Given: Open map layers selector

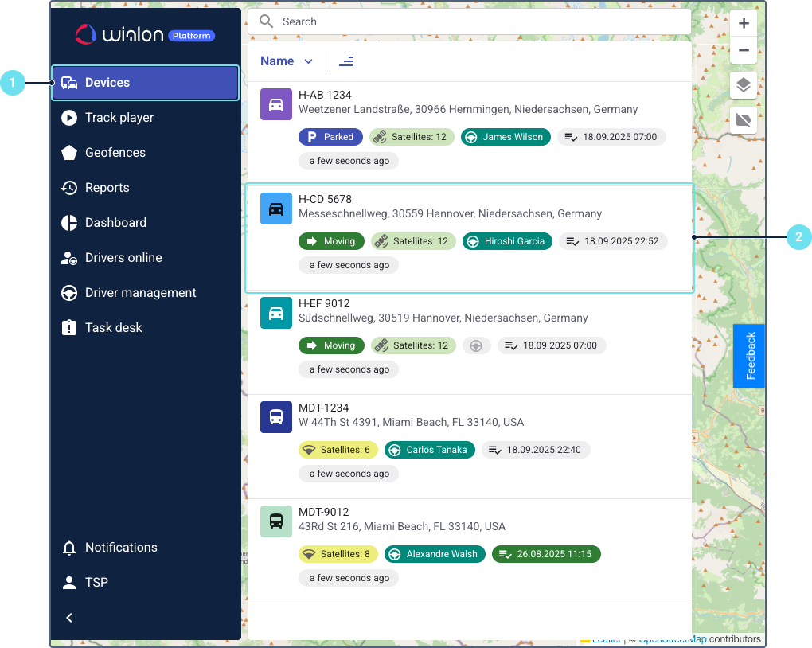Looking at the screenshot, I should tap(744, 85).
